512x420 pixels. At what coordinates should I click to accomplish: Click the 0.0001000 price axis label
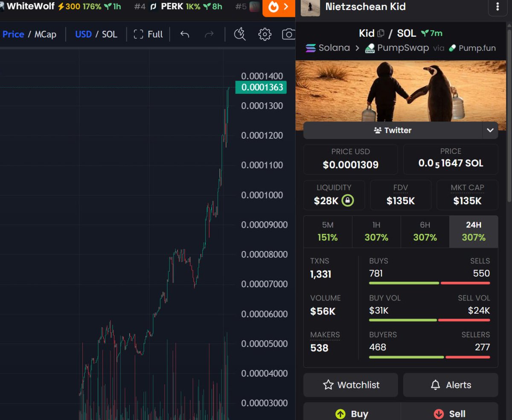(262, 195)
